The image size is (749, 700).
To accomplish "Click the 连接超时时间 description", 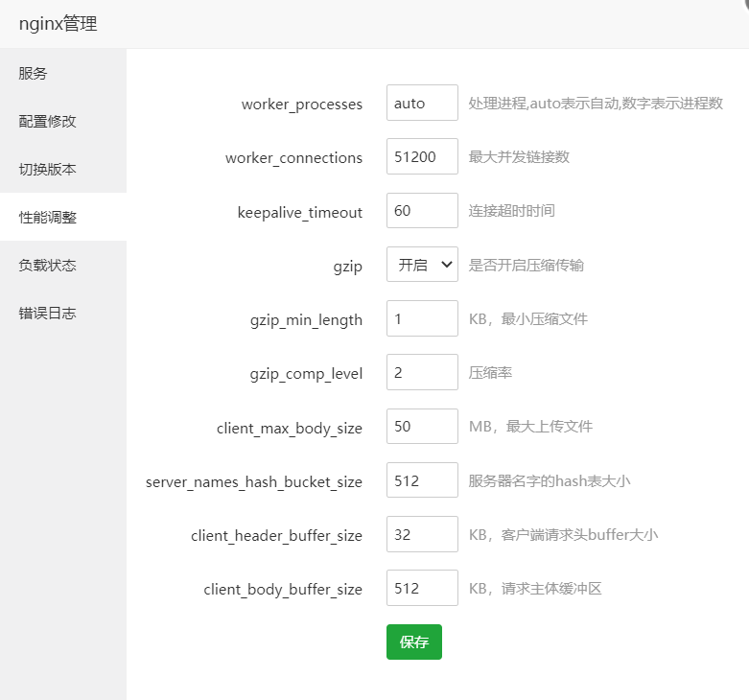I will pos(511,211).
